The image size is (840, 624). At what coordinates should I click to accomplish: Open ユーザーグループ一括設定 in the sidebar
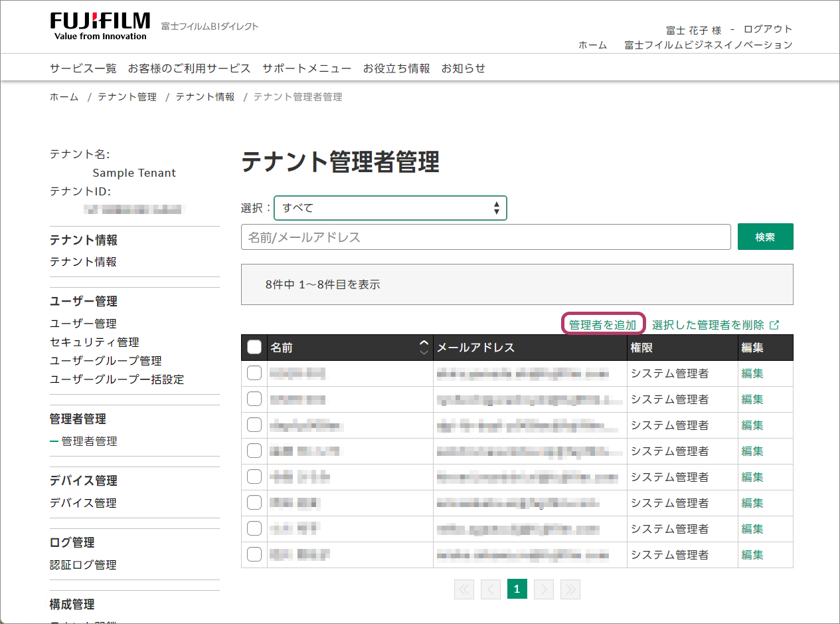(117, 379)
